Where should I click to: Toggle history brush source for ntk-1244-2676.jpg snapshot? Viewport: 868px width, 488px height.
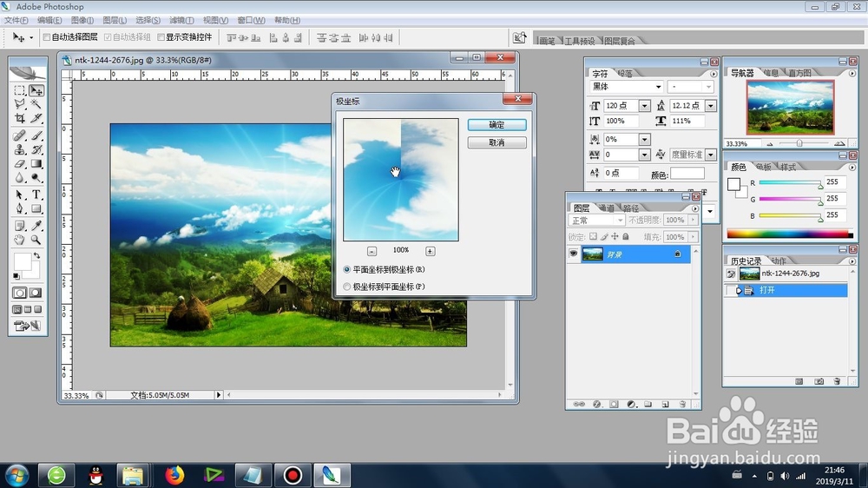click(x=731, y=274)
